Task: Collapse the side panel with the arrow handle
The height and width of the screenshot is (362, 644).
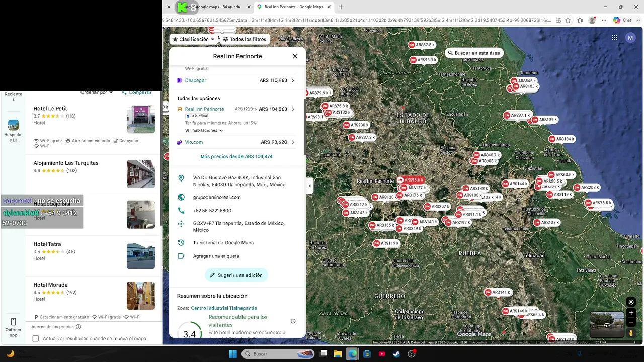Action: tap(310, 186)
